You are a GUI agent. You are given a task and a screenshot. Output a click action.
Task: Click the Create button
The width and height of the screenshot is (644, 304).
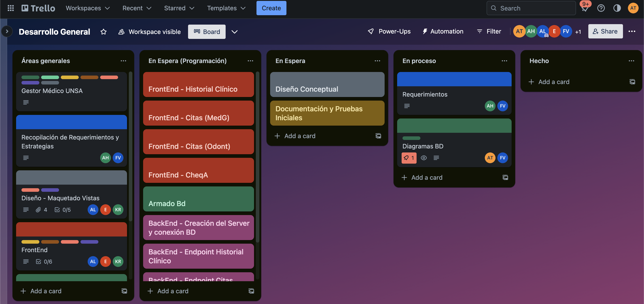coord(271,8)
